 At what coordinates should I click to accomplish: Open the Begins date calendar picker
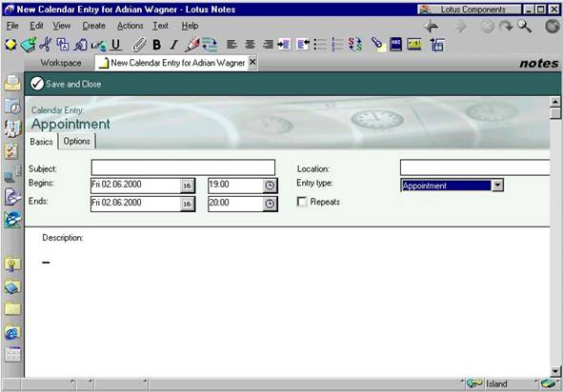click(x=187, y=186)
